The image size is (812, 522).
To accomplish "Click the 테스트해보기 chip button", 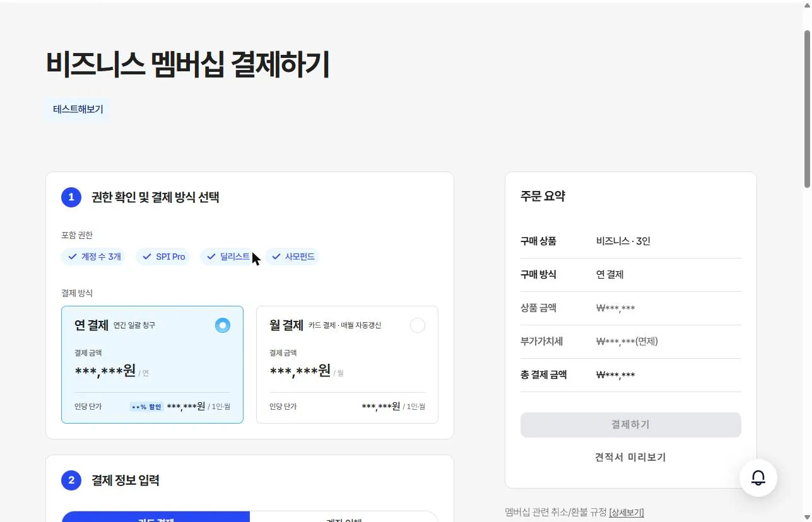I will pos(78,109).
